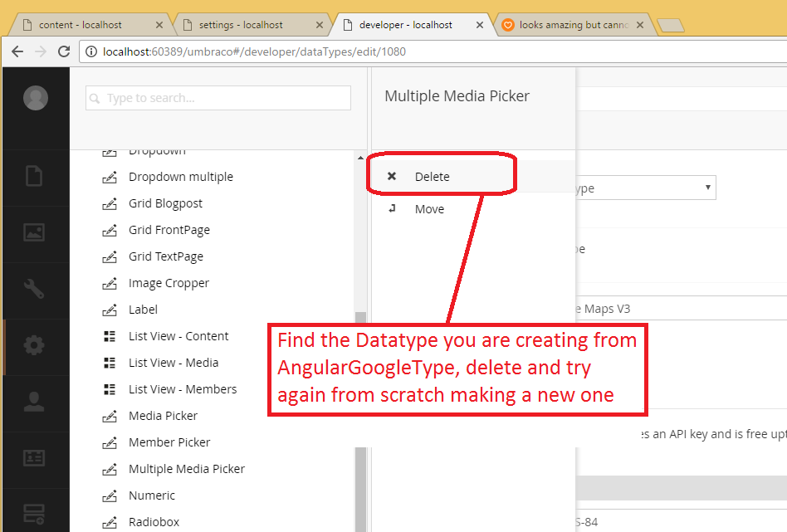Click the browser forward arrow

(x=41, y=51)
